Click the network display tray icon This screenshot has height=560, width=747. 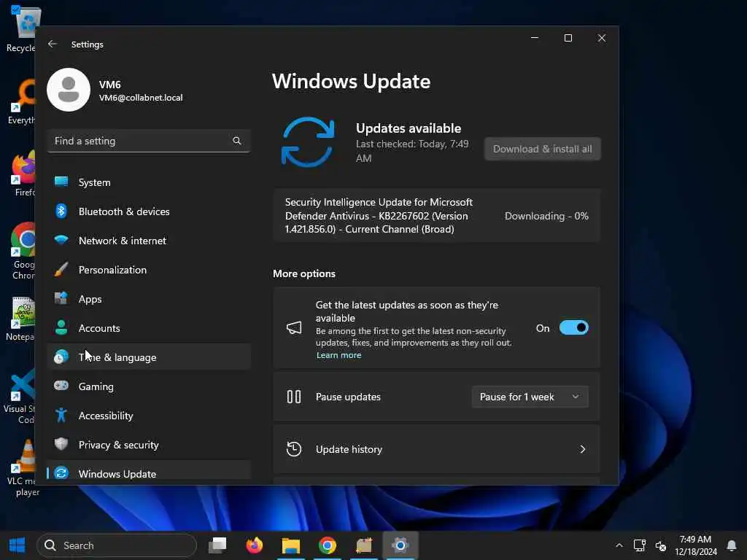639,545
